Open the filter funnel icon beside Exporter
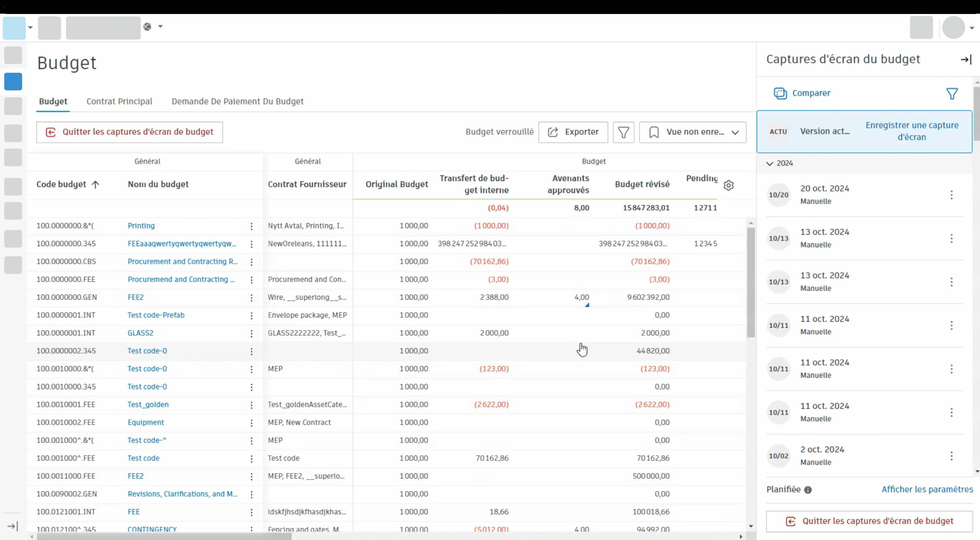This screenshot has height=540, width=980. click(x=623, y=132)
